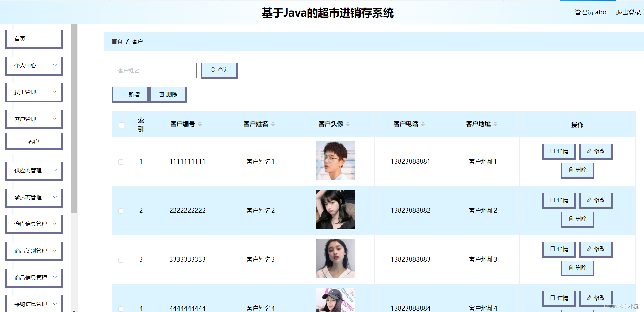This screenshot has width=644, height=312.
Task: Sort by 客户头像 column arrows
Action: coord(348,124)
